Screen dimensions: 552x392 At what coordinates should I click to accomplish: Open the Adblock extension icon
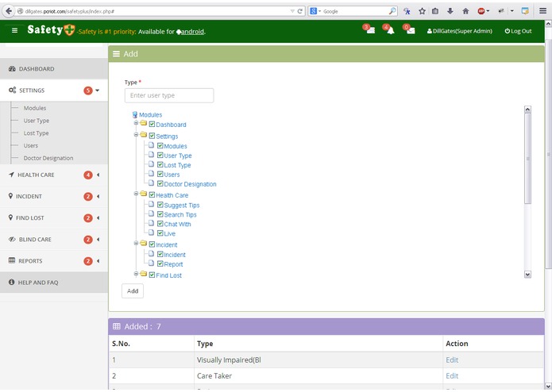[x=481, y=11]
